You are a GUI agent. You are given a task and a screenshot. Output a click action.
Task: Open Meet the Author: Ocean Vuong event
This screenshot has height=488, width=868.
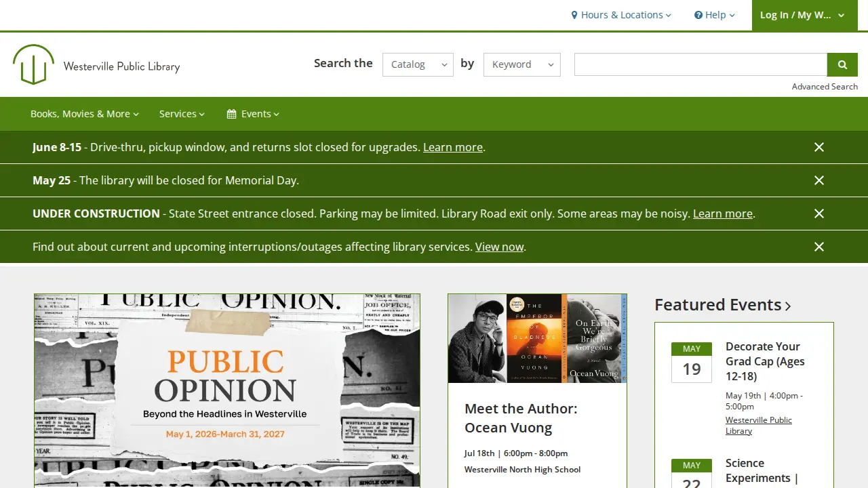point(521,418)
